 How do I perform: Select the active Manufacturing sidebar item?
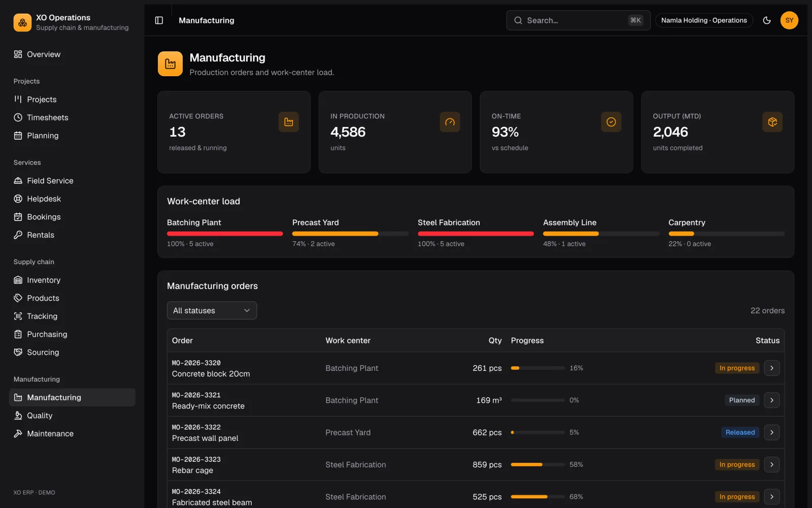pos(72,397)
